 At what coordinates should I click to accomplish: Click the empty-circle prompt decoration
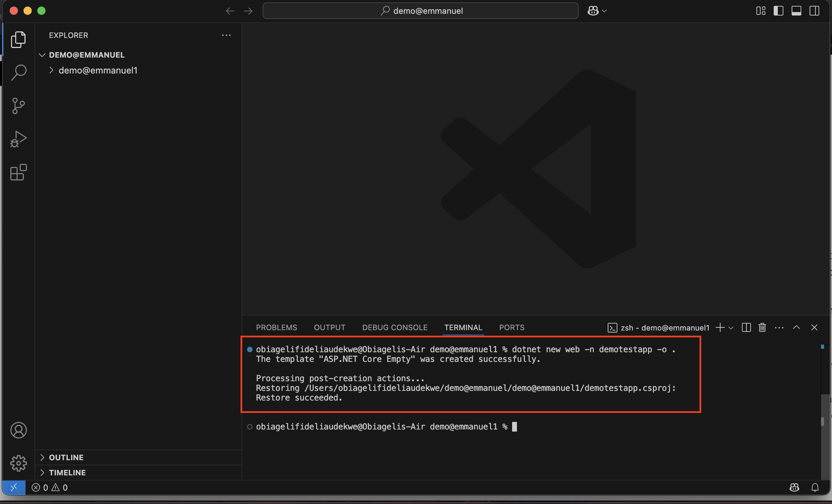tap(249, 427)
